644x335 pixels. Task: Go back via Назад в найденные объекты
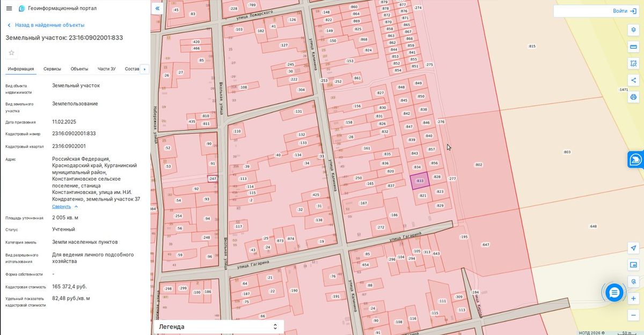tap(46, 25)
